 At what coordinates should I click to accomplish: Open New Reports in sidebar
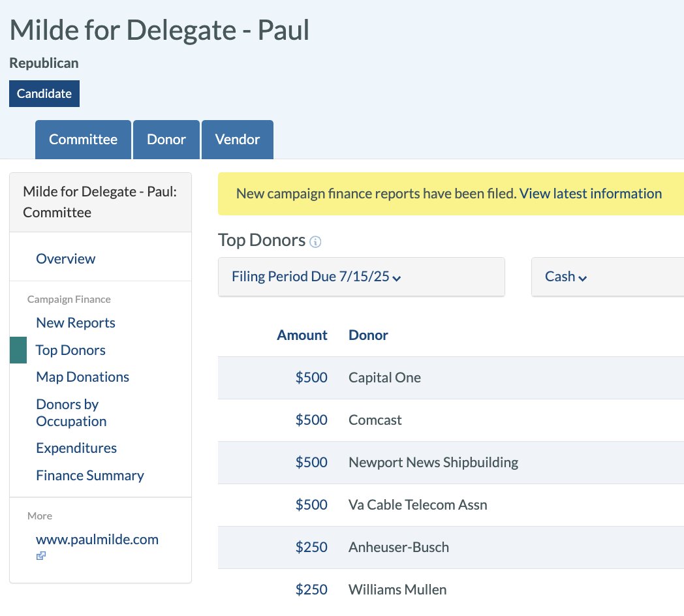click(76, 323)
